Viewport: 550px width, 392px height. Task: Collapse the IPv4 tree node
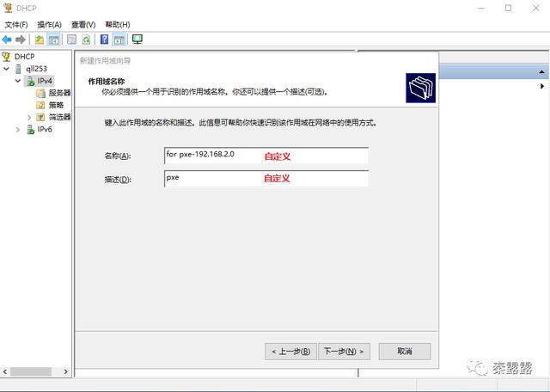(x=18, y=81)
